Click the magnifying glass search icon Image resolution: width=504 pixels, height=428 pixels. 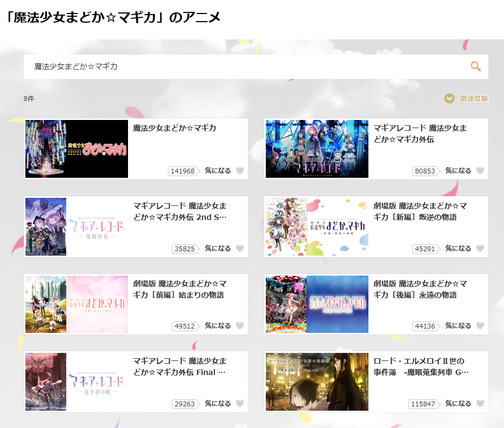(475, 66)
